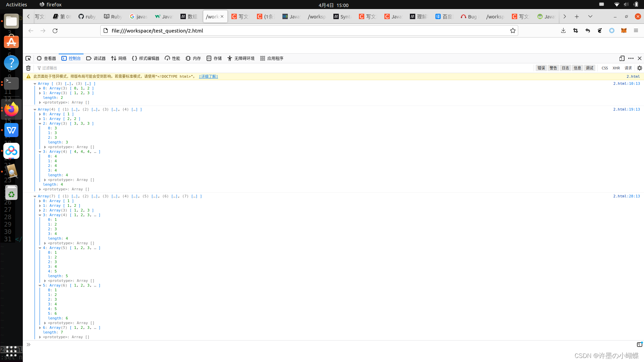The image size is (644, 362).
Task: Reload the 2.html page
Action: tap(55, 31)
